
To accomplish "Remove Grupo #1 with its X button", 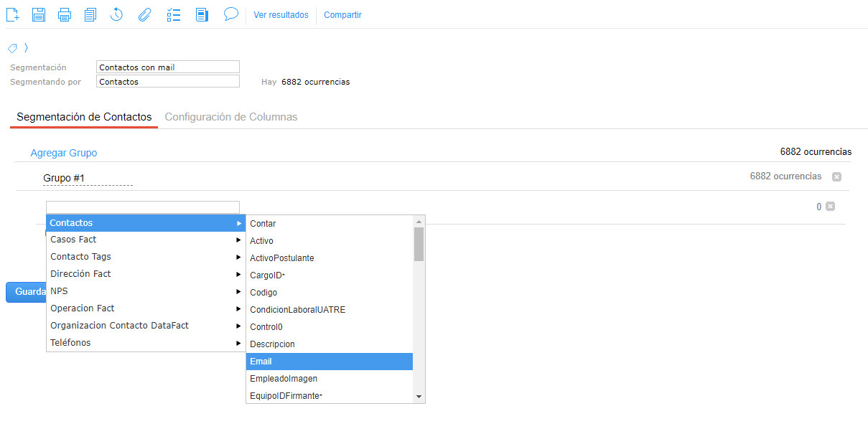I will (x=836, y=176).
